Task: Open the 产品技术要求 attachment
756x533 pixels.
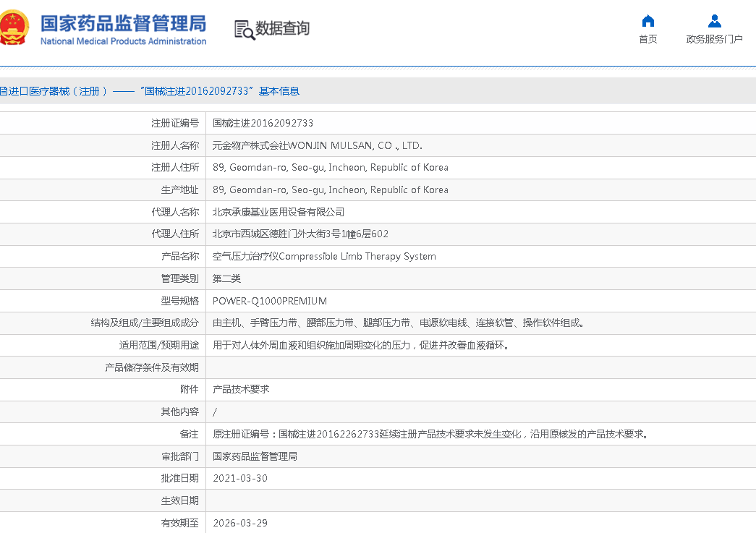Action: tap(241, 389)
